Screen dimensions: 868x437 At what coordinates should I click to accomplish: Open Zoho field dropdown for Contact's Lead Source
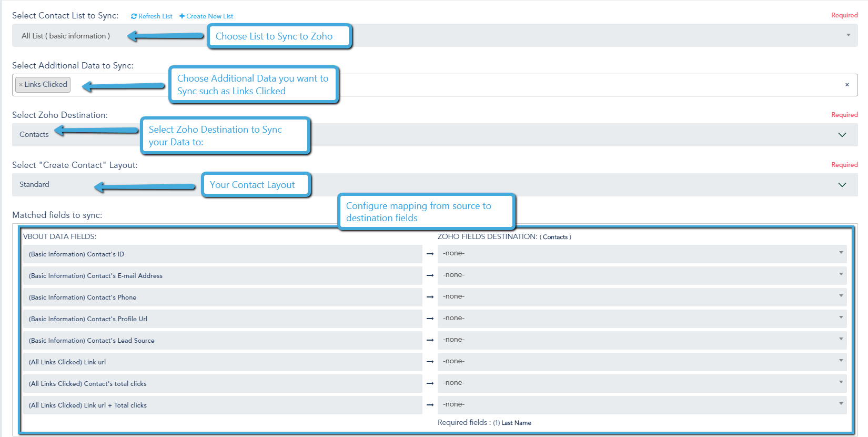pyautogui.click(x=642, y=340)
